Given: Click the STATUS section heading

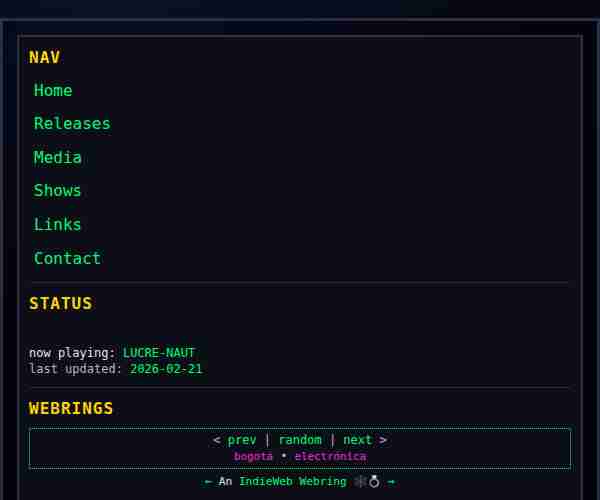Looking at the screenshot, I should click(60, 304).
